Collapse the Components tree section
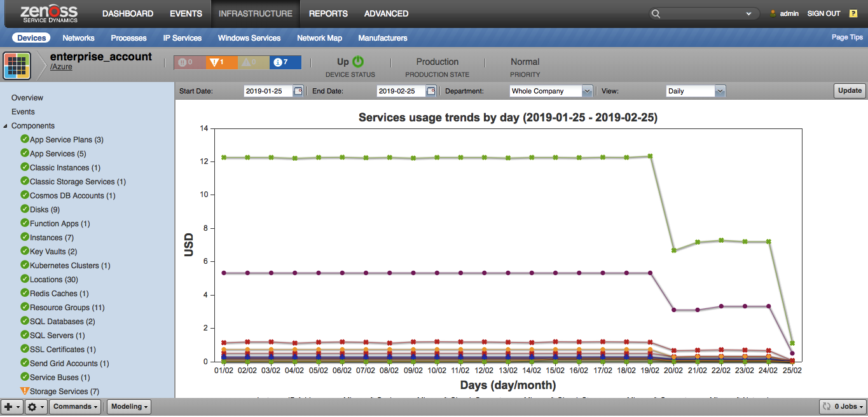 (x=5, y=126)
